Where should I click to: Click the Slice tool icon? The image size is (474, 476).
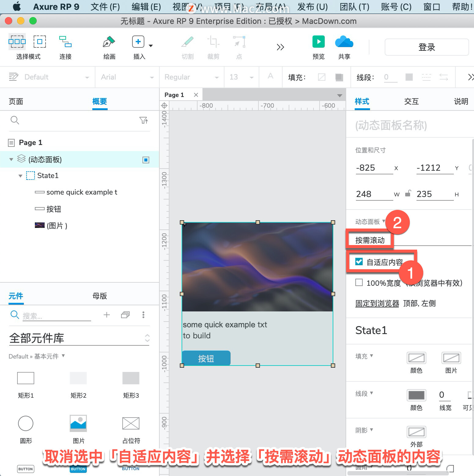(187, 42)
